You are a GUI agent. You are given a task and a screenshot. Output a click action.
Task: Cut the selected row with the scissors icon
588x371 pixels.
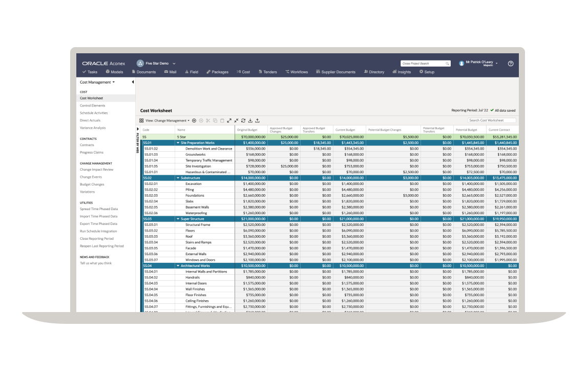pos(208,120)
